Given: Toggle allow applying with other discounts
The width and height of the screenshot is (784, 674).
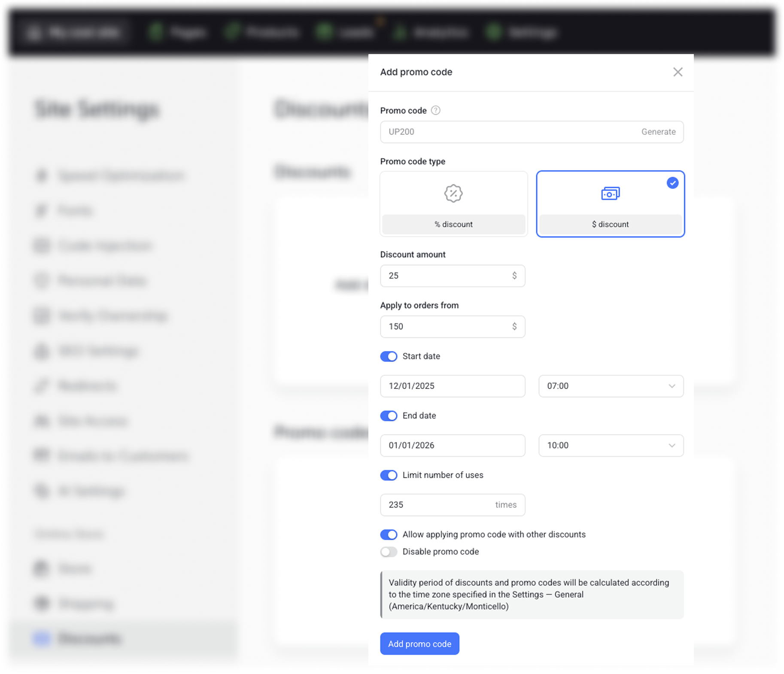Looking at the screenshot, I should 389,534.
